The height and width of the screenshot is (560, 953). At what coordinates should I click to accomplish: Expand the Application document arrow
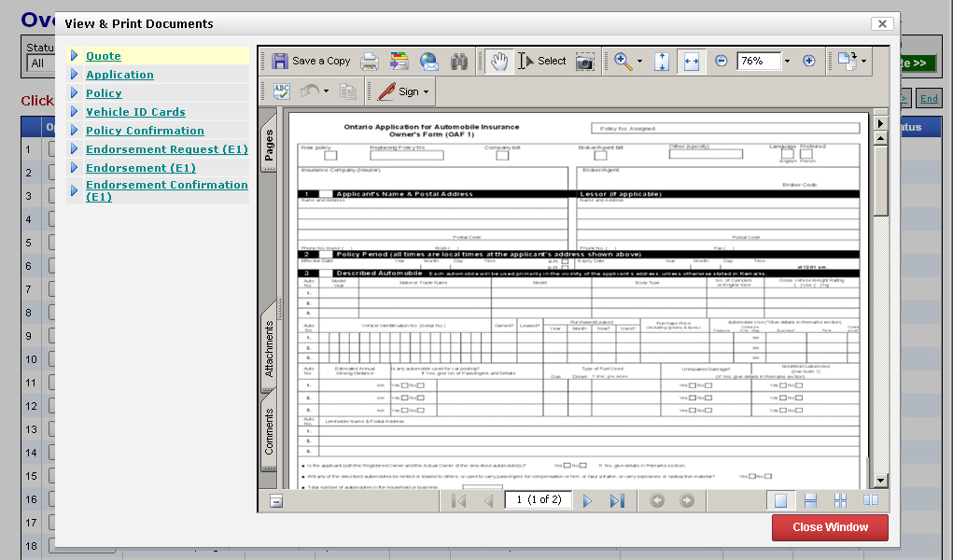(74, 74)
